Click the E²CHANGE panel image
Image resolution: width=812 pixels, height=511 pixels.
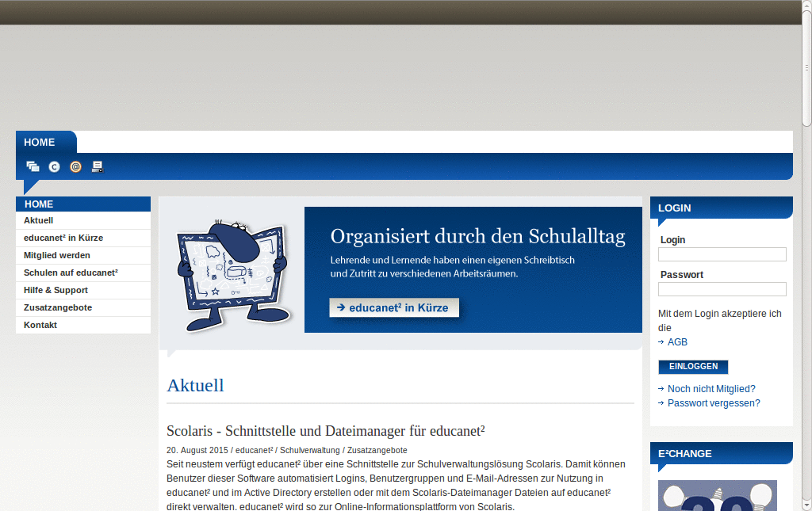717,495
